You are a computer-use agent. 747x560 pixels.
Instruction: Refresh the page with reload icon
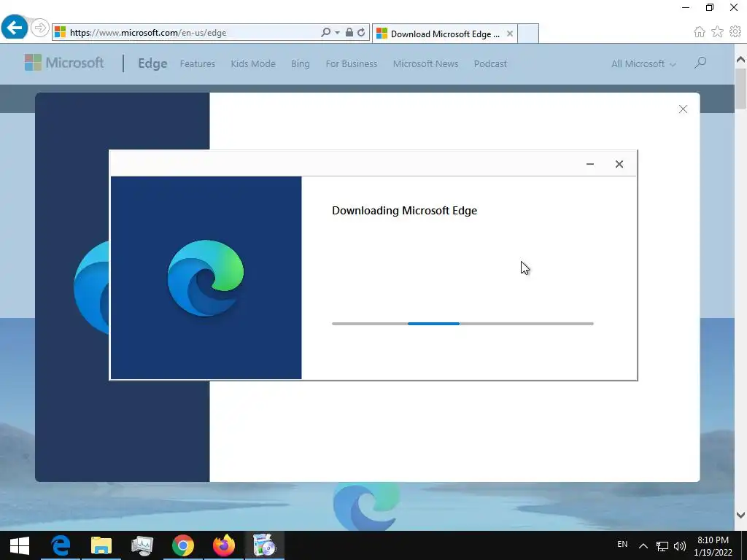coord(361,32)
